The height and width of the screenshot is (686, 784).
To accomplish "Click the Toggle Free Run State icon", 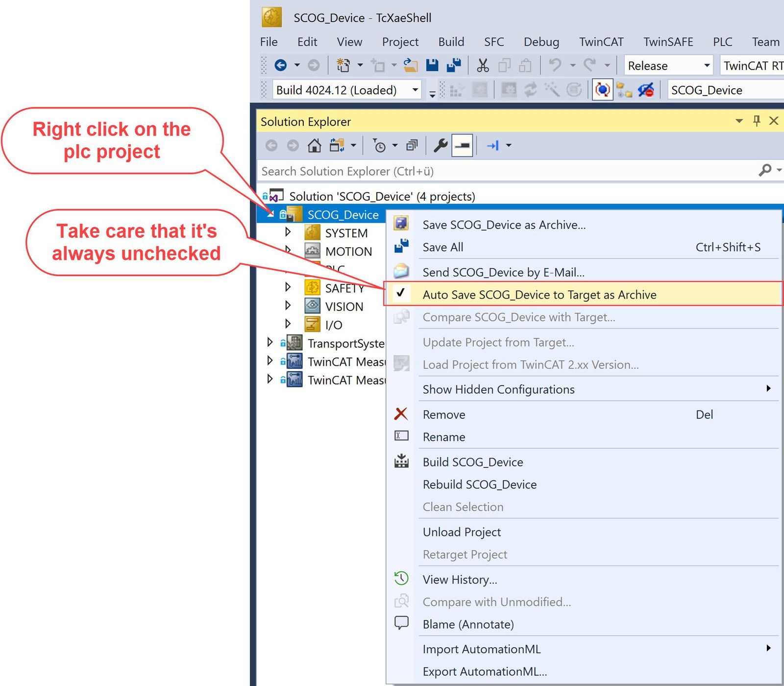I will click(x=574, y=90).
